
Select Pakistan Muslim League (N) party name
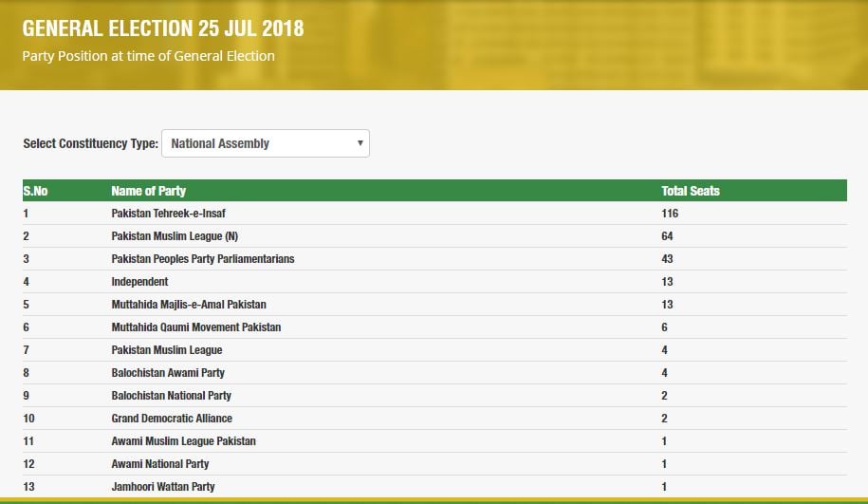point(175,236)
